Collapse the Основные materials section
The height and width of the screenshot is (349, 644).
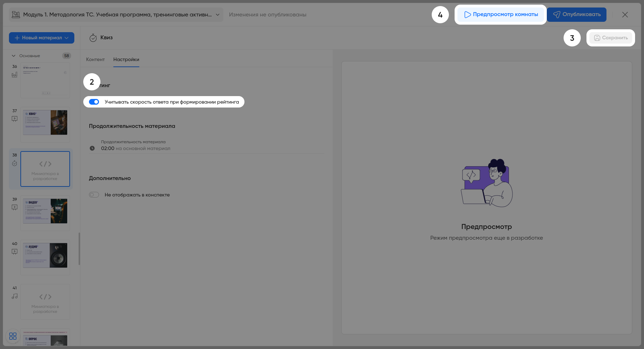pos(14,56)
